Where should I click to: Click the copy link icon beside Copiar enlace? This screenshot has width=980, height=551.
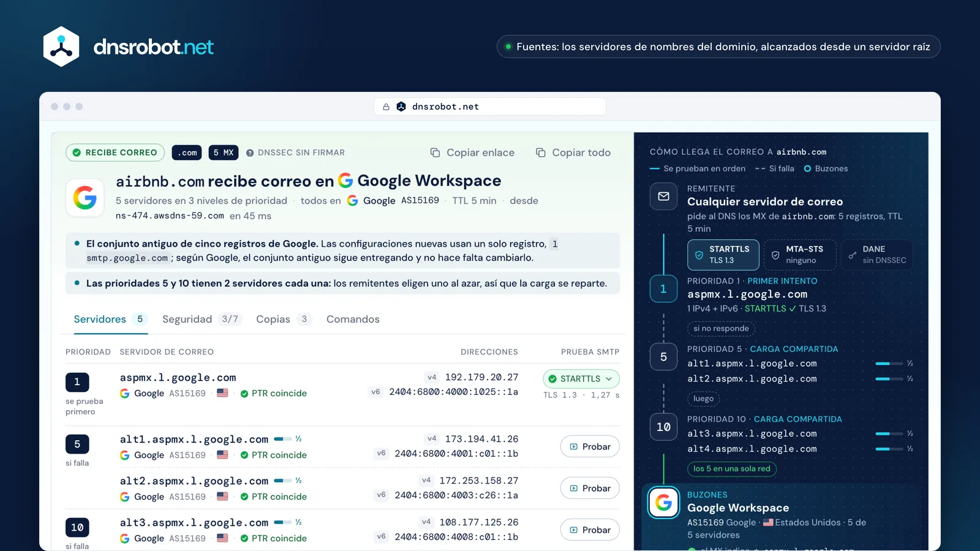click(x=435, y=152)
